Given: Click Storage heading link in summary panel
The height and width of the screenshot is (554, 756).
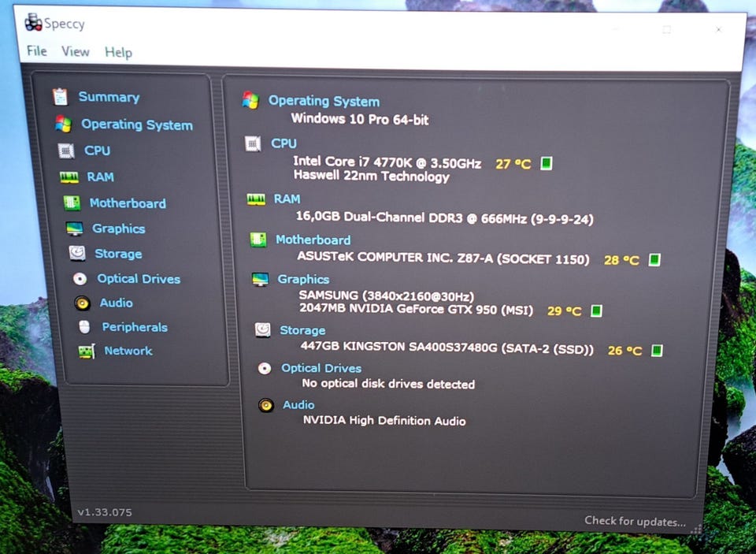Looking at the screenshot, I should pyautogui.click(x=302, y=330).
